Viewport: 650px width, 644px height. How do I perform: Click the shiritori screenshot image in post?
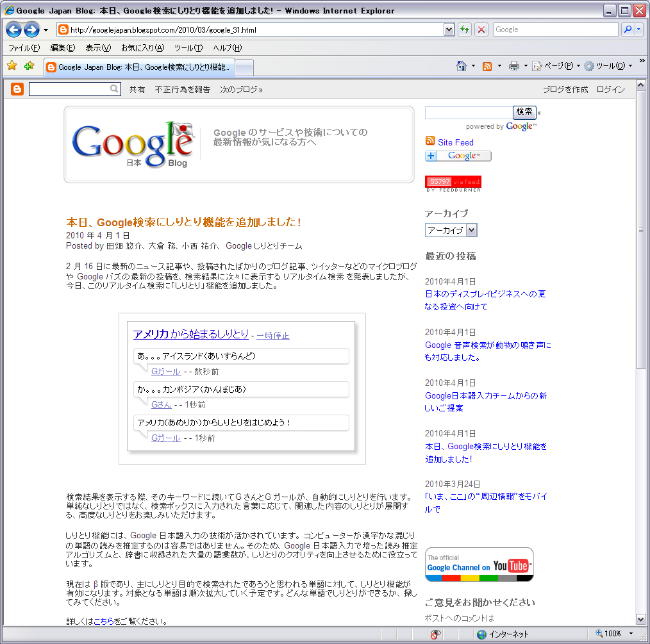[x=242, y=388]
